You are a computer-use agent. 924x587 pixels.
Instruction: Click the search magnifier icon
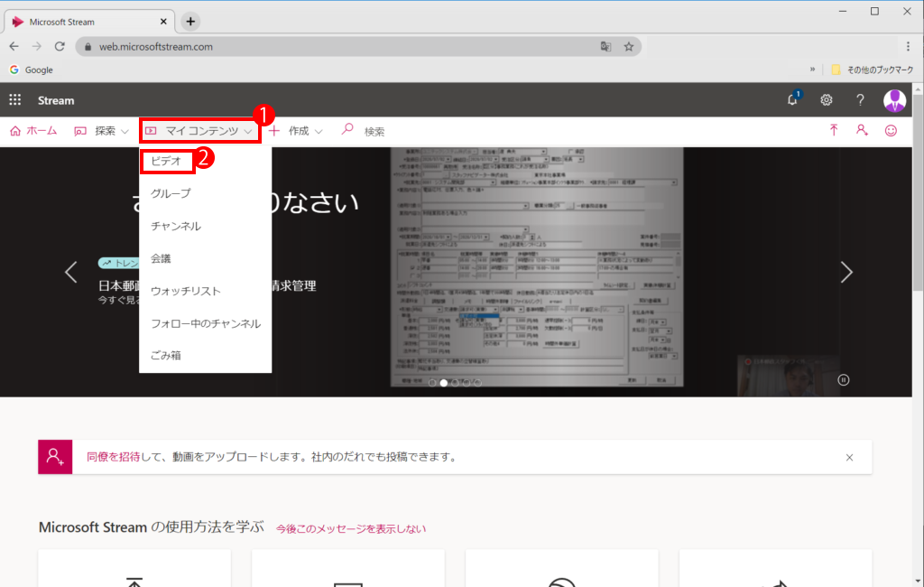[x=347, y=129]
